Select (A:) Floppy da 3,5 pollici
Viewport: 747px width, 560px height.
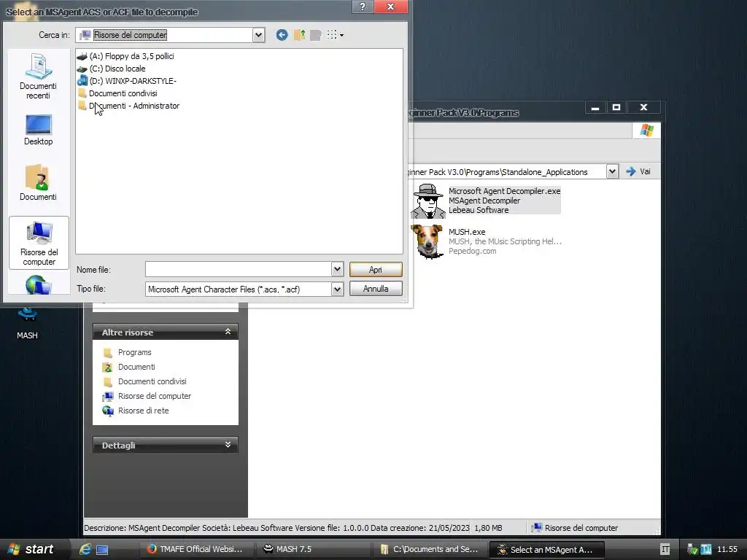point(125,56)
